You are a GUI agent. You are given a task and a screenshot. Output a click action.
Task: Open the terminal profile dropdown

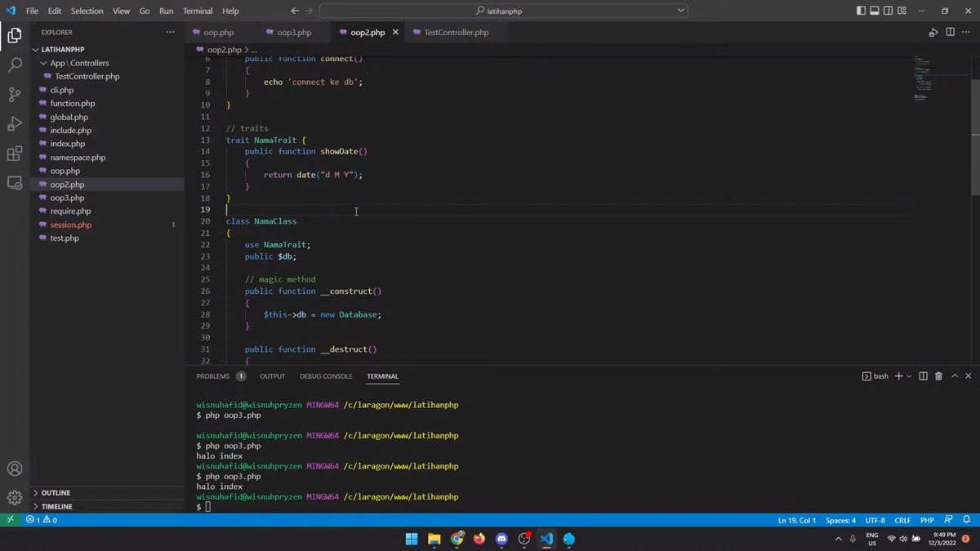pyautogui.click(x=906, y=376)
